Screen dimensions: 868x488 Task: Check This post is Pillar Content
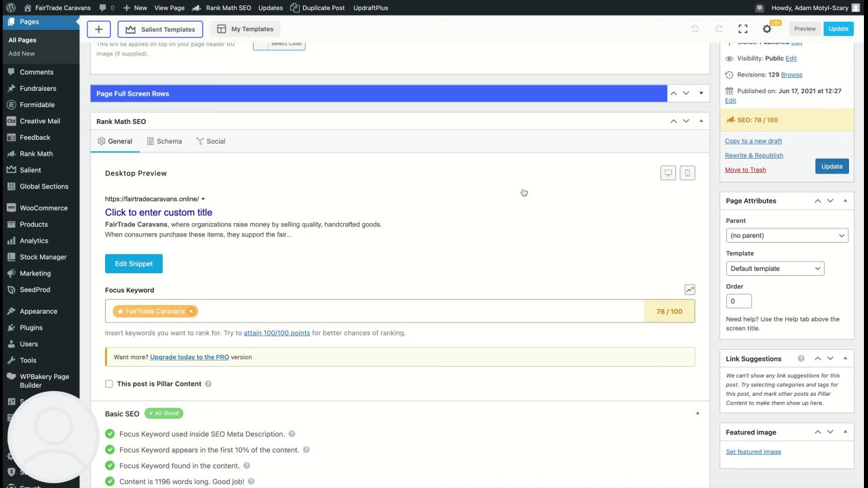[x=109, y=384]
